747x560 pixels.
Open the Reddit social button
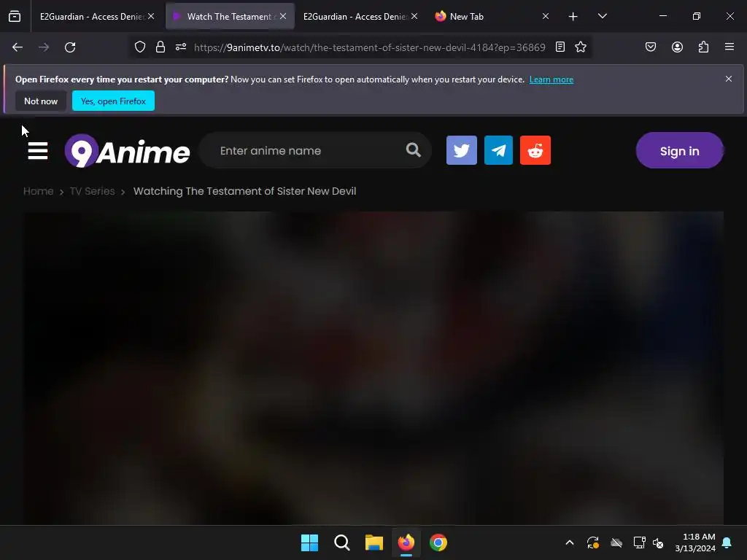(535, 150)
